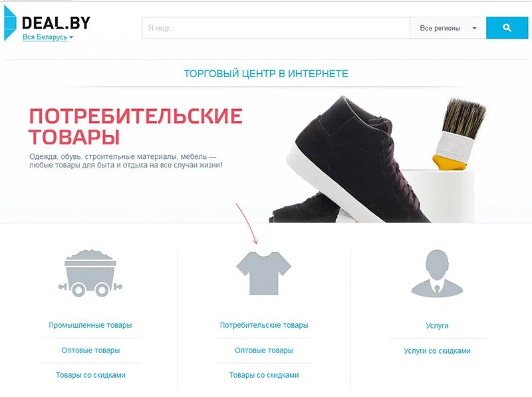
Task: Open Товары со скидками under consumer goods
Action: [264, 375]
